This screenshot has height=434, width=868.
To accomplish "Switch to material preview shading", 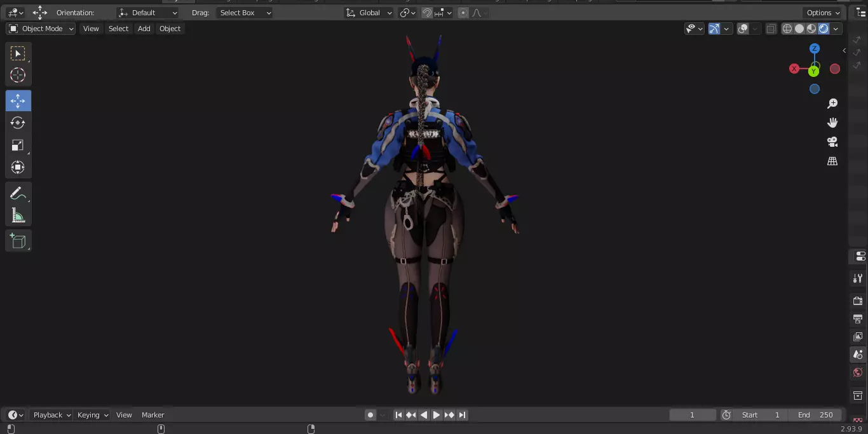I will (x=811, y=29).
